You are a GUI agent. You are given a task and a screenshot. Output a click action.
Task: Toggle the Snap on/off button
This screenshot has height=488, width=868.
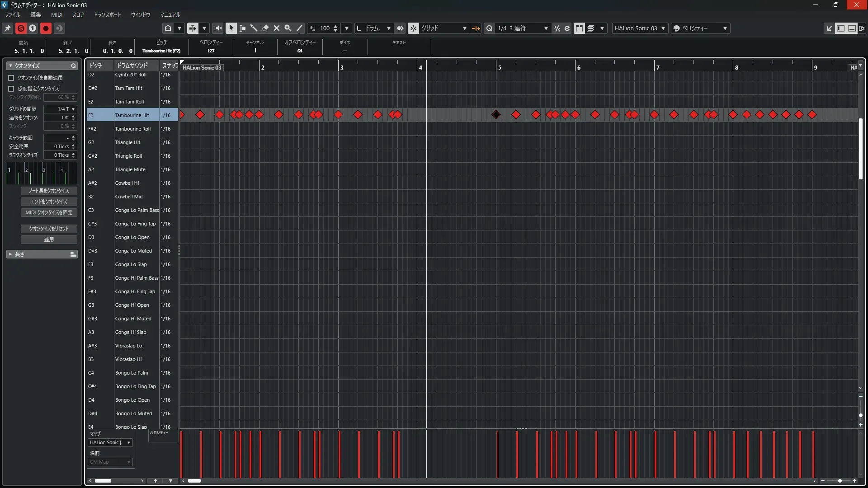pos(413,28)
